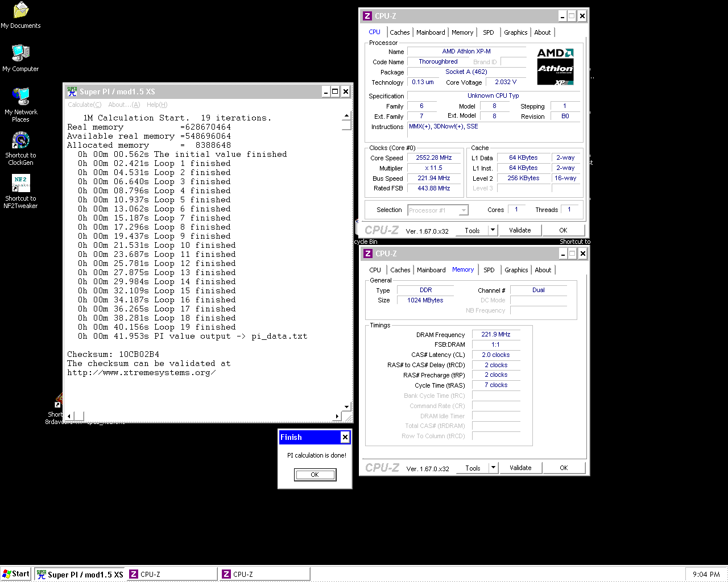Click the xtremesystems.org URL text

(x=142, y=372)
